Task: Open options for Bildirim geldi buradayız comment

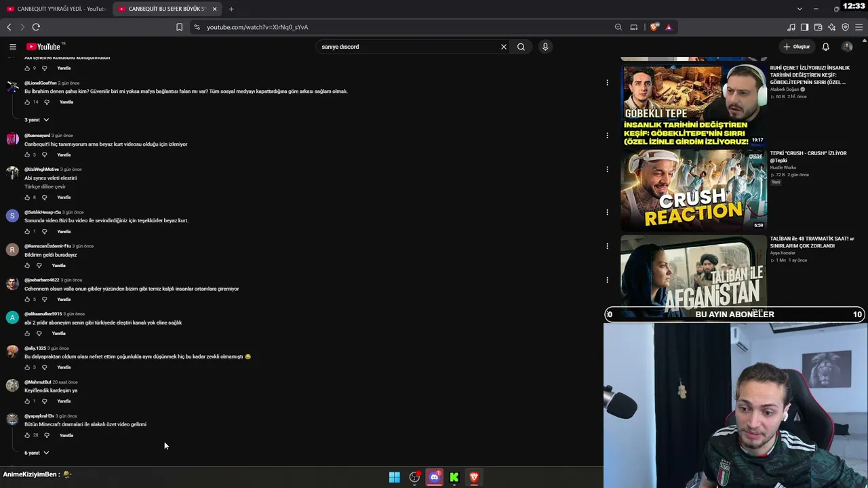Action: point(607,246)
